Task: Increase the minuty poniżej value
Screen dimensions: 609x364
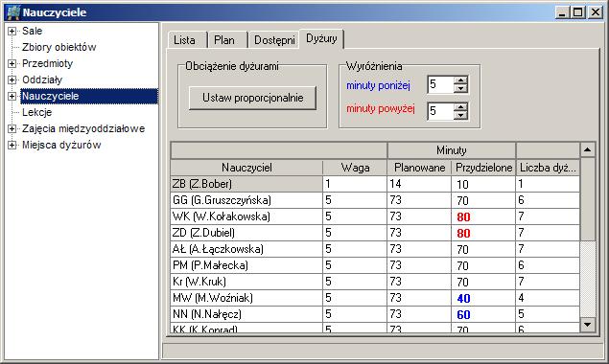Action: pyautogui.click(x=460, y=80)
